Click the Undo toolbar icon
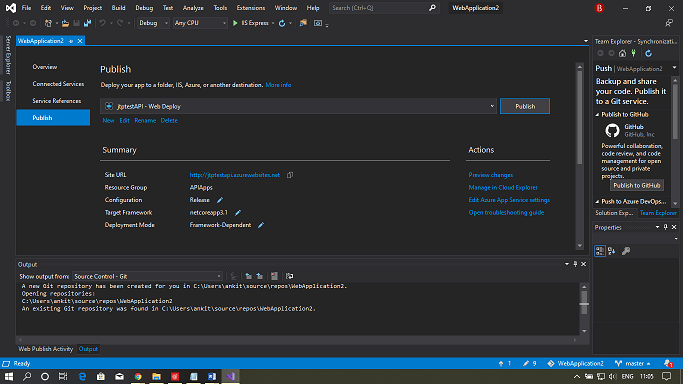 point(102,23)
